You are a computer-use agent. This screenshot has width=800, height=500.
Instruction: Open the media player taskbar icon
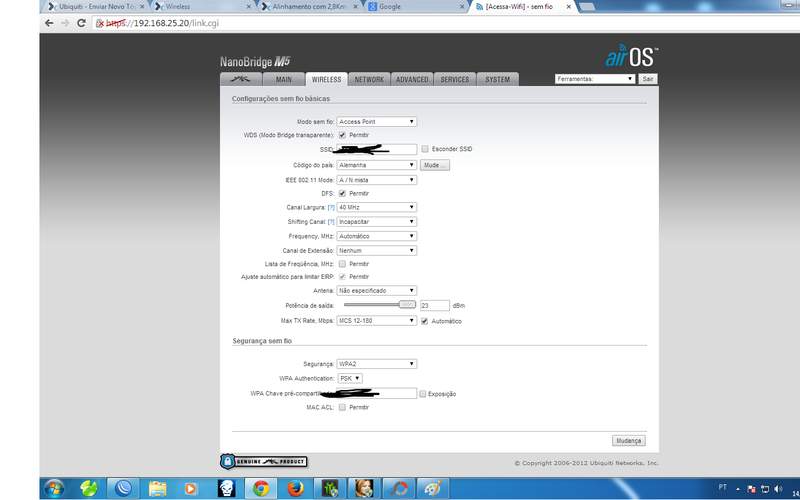click(x=191, y=489)
